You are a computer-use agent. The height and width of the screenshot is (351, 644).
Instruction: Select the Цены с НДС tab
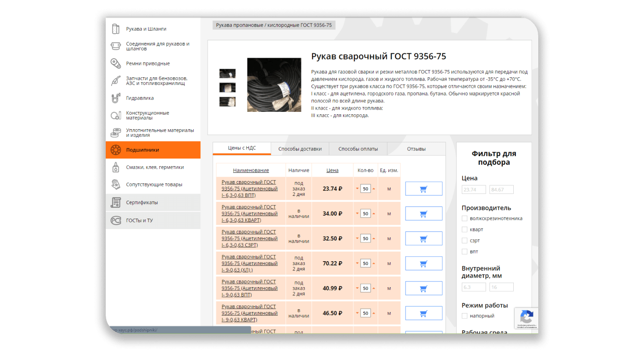(x=242, y=148)
